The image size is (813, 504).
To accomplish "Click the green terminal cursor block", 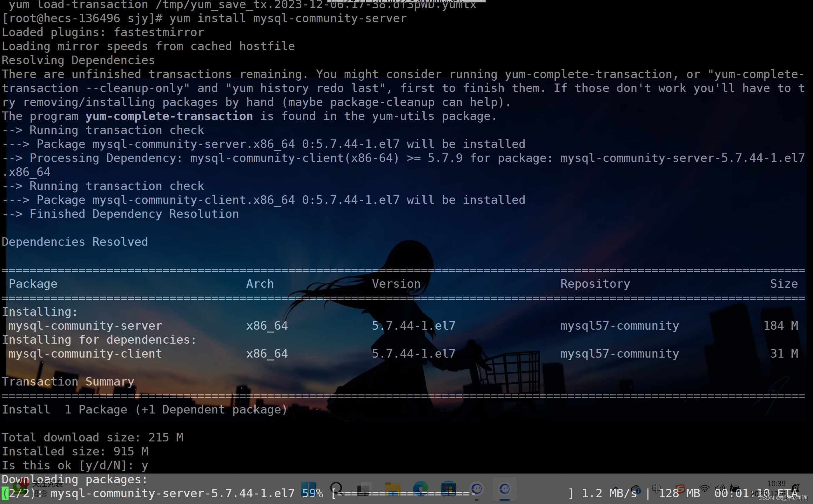I will click(x=5, y=493).
